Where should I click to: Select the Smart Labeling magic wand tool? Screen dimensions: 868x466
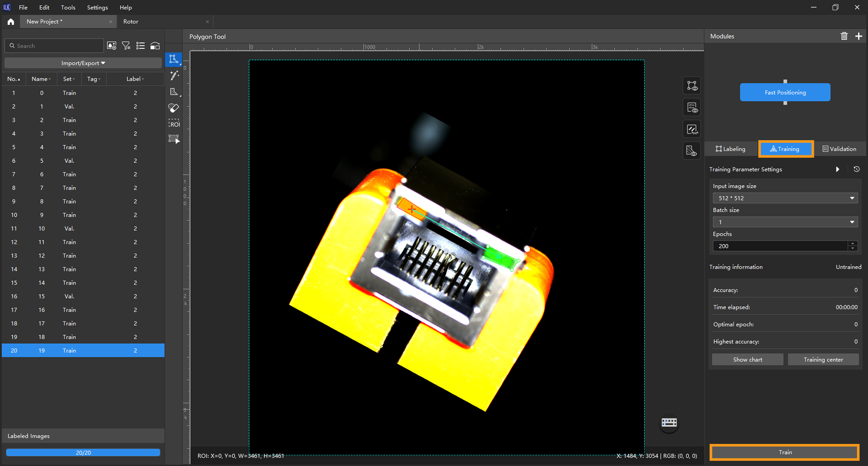[174, 75]
